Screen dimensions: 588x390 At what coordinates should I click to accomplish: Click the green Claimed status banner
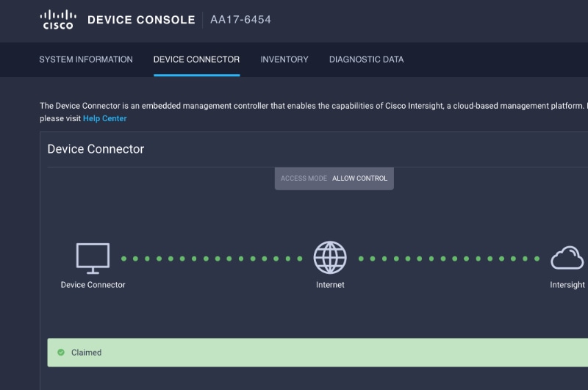tap(318, 353)
